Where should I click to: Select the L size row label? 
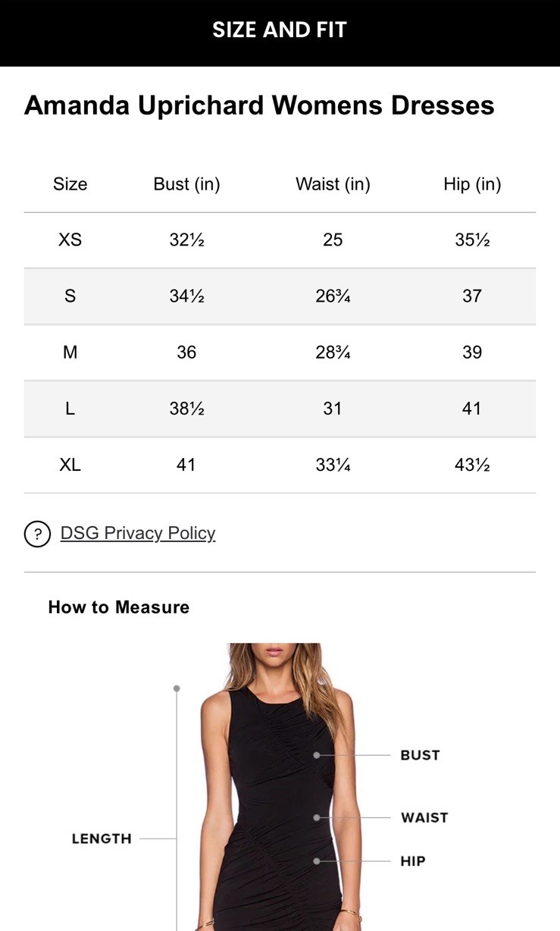[x=70, y=409]
